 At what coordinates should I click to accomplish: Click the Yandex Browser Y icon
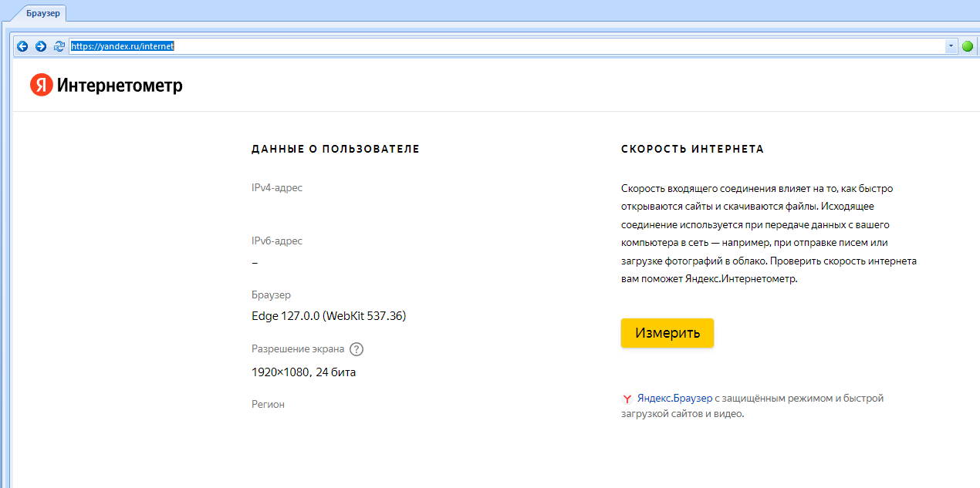[x=627, y=399]
